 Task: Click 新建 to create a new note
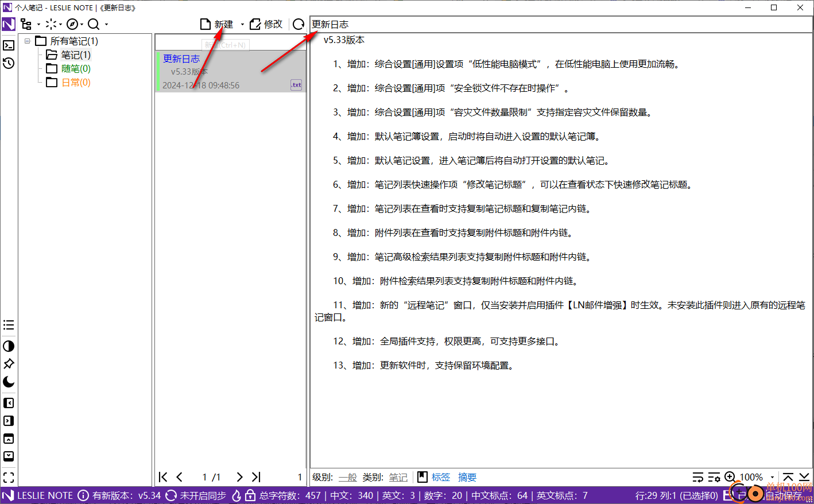tap(216, 24)
